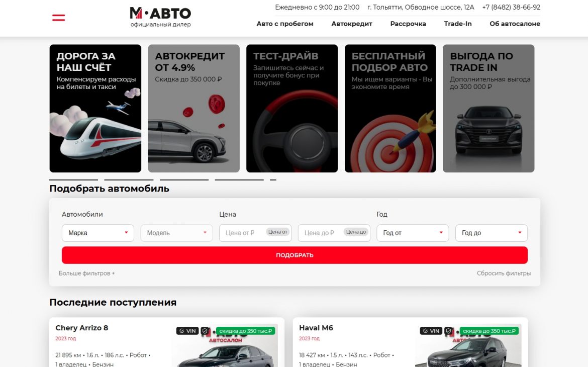Open Рассрочка section
Viewport: 588px width, 367px height.
click(x=408, y=24)
